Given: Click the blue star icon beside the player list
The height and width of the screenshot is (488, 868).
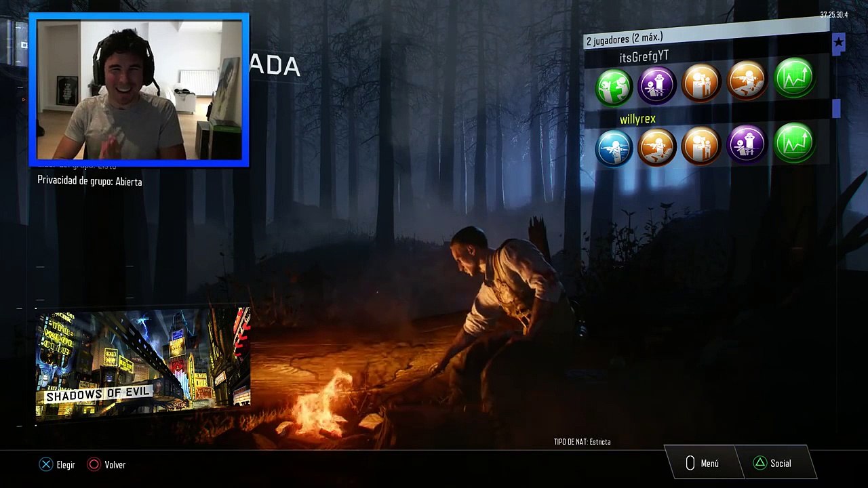Looking at the screenshot, I should (x=838, y=43).
